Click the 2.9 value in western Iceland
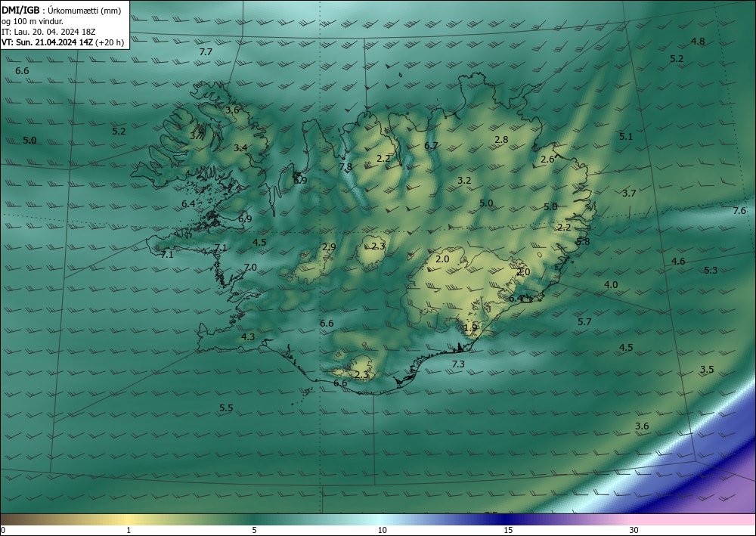This screenshot has width=756, height=536. 330,247
